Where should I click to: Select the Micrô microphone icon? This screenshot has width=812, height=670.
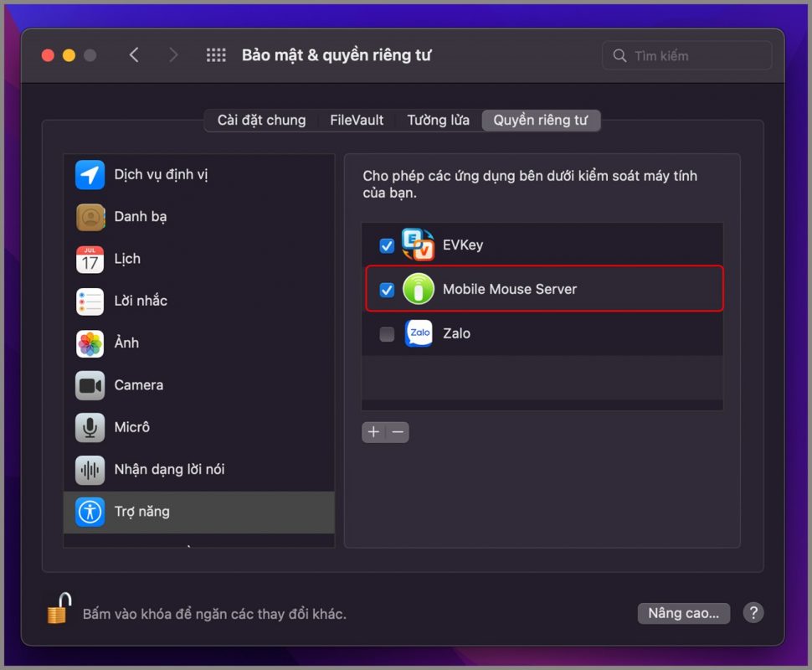pos(90,428)
